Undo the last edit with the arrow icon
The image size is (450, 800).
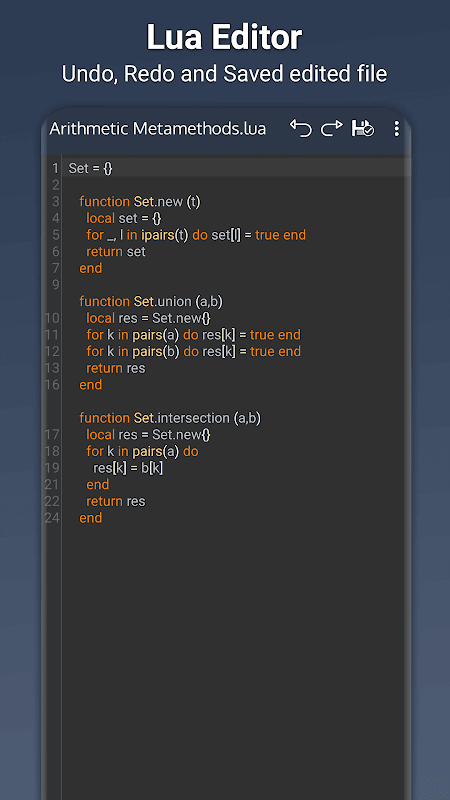point(301,128)
